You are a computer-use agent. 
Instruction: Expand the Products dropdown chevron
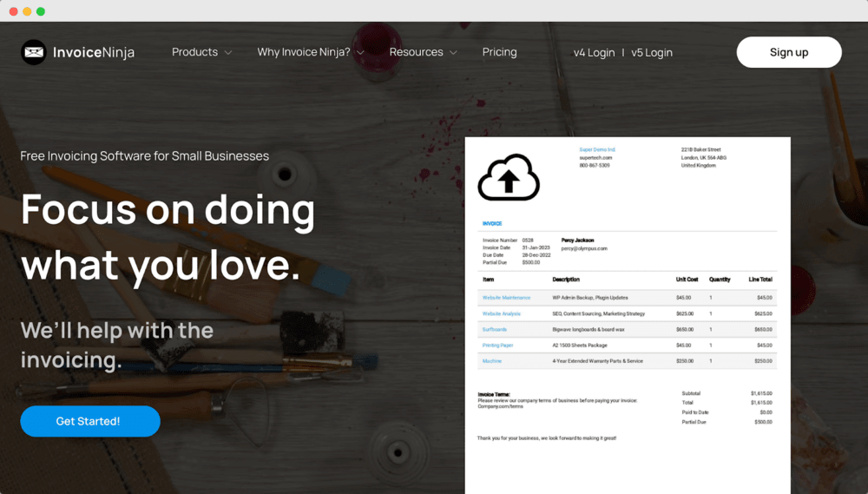pyautogui.click(x=228, y=53)
